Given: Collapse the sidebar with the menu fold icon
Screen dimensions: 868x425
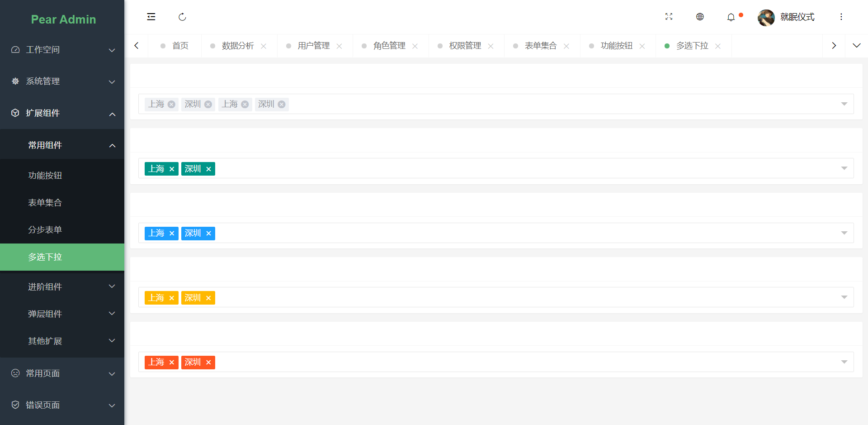Looking at the screenshot, I should pyautogui.click(x=151, y=17).
